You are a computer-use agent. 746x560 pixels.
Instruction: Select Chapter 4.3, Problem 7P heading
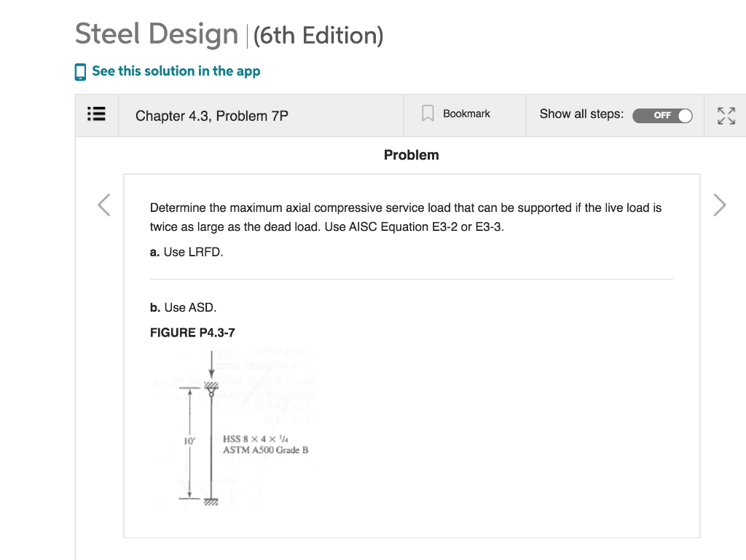click(212, 116)
